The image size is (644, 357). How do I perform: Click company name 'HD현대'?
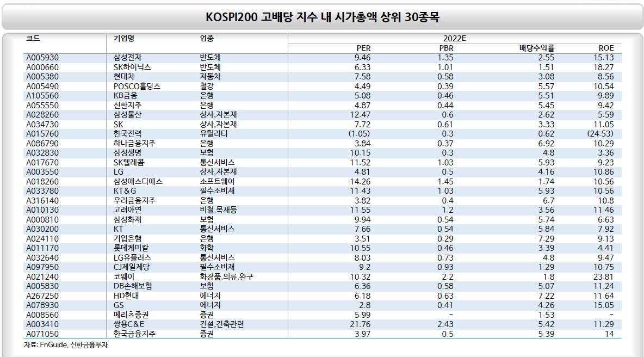coord(126,296)
